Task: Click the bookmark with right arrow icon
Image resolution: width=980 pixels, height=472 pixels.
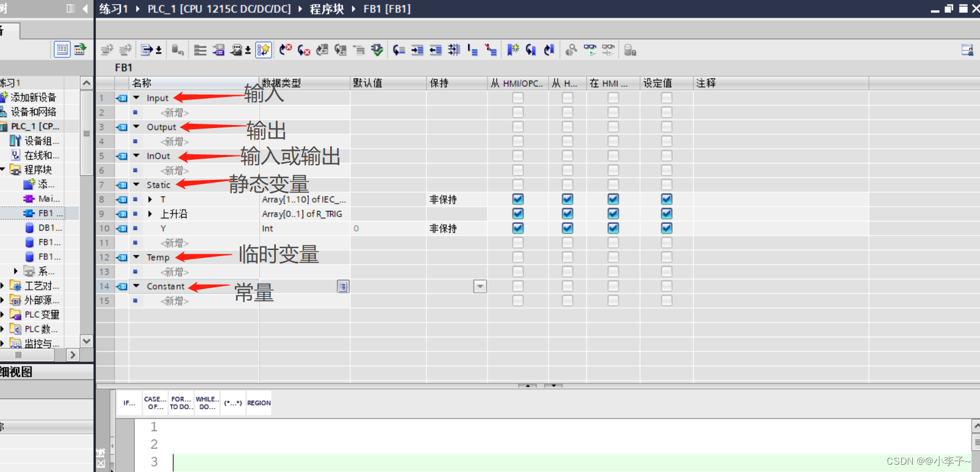Action: (549, 50)
